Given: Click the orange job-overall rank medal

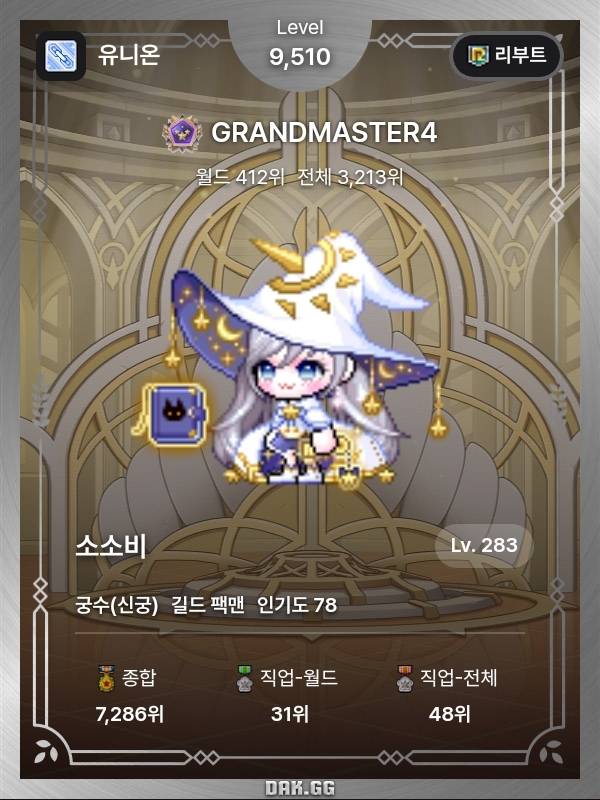Looking at the screenshot, I should pyautogui.click(x=405, y=679).
